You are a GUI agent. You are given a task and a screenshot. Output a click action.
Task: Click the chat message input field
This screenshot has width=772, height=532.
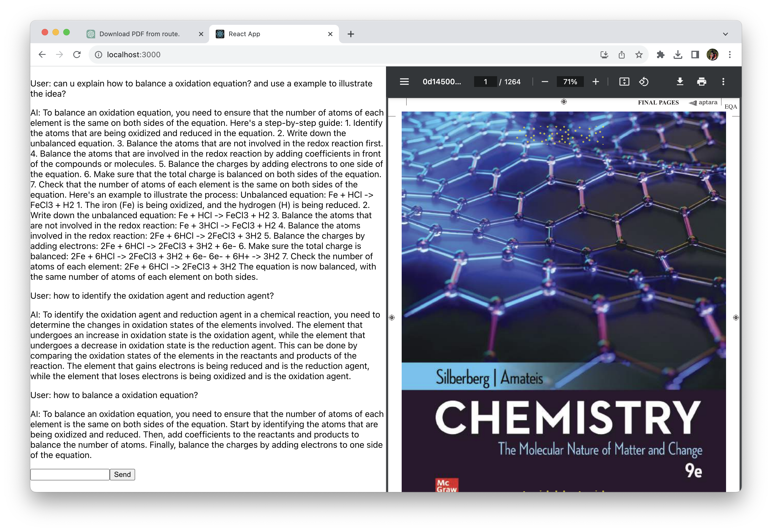[70, 474]
